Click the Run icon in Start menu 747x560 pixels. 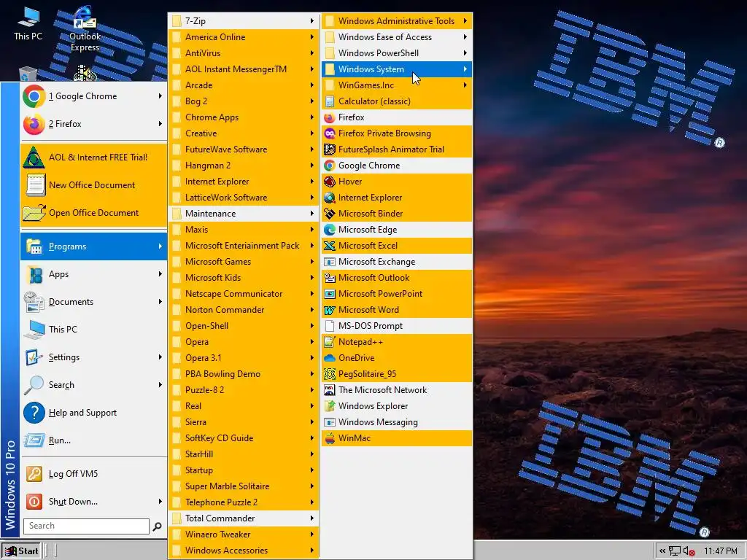pyautogui.click(x=34, y=440)
